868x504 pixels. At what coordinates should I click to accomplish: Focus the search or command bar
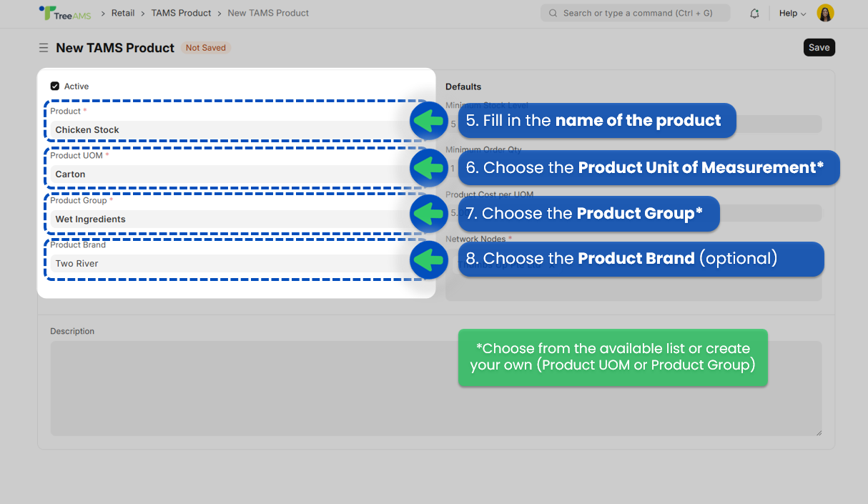click(635, 13)
